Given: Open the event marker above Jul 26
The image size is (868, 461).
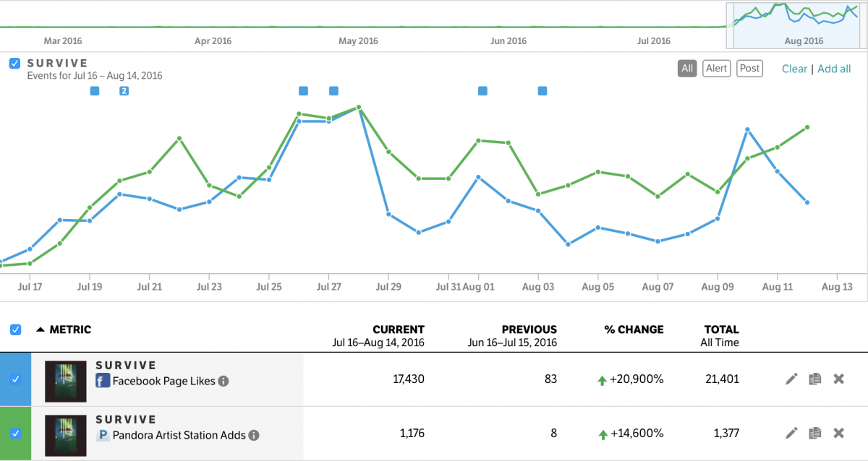Looking at the screenshot, I should click(304, 90).
